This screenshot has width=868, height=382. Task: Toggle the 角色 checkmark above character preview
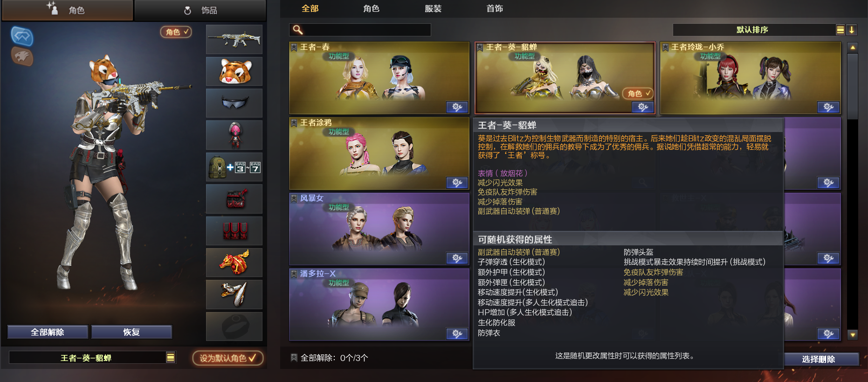tap(176, 32)
